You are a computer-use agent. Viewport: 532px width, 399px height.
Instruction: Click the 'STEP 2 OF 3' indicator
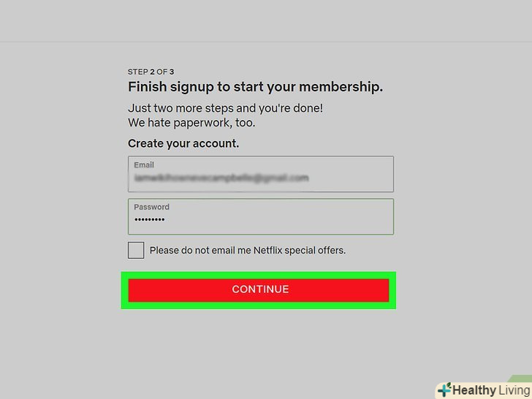coord(151,72)
